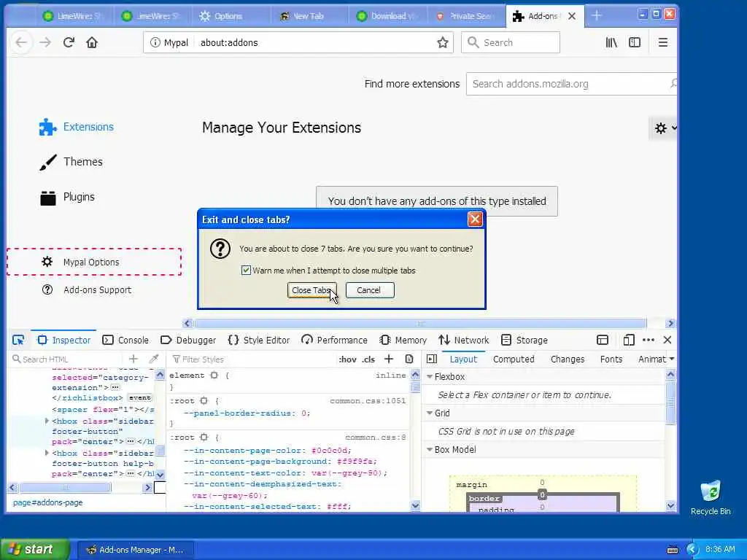This screenshot has width=747, height=560.
Task: Close the developer tools panel
Action: [667, 340]
